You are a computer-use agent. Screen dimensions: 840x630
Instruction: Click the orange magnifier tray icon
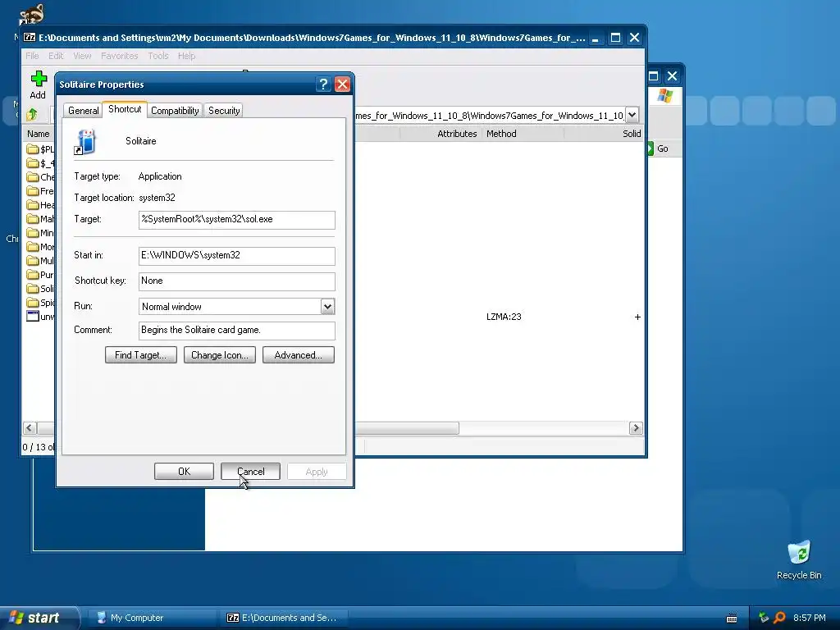coord(779,618)
